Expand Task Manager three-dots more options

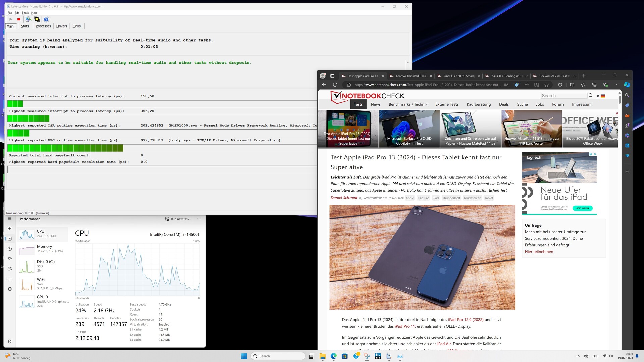click(199, 219)
